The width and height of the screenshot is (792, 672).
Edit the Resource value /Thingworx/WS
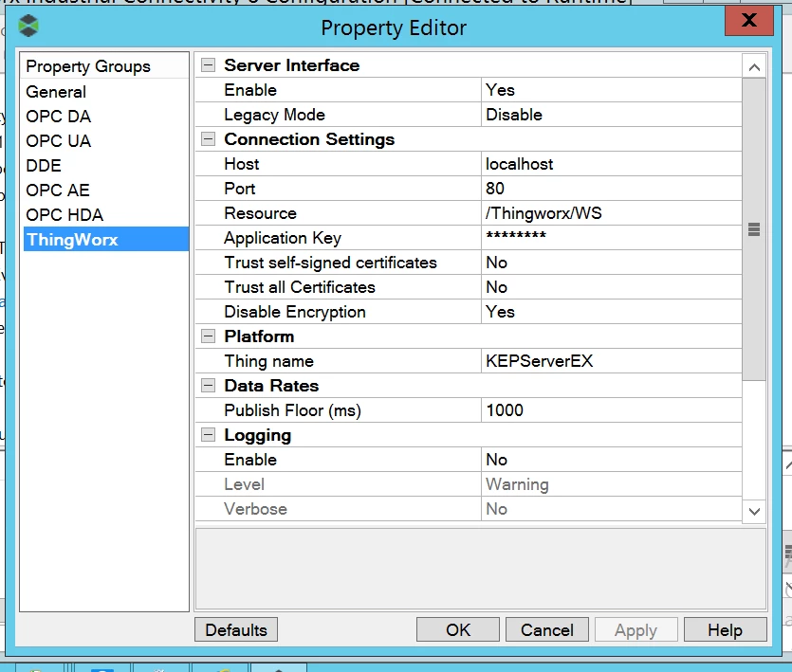coord(611,213)
